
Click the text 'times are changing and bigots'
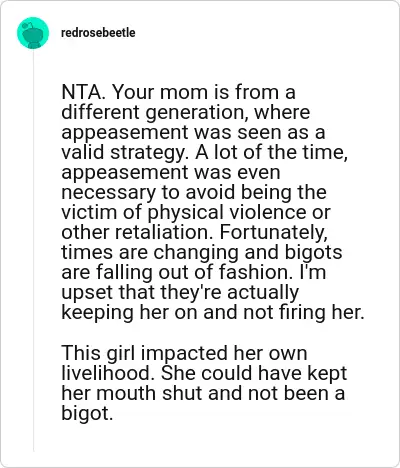[202, 252]
